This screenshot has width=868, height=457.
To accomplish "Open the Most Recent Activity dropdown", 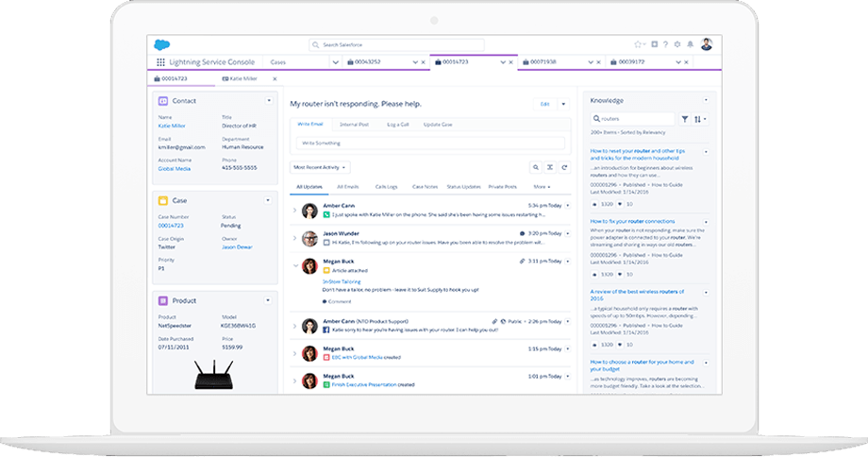I will pyautogui.click(x=321, y=167).
